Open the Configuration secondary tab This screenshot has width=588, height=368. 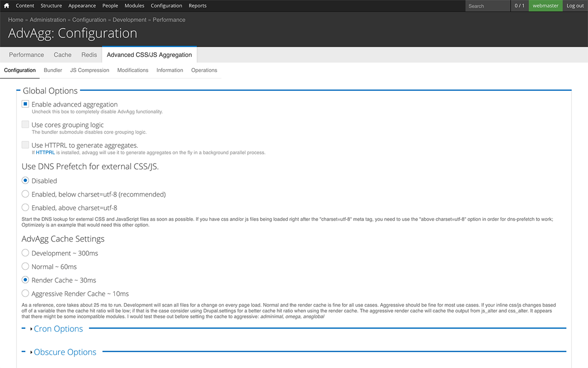[20, 70]
